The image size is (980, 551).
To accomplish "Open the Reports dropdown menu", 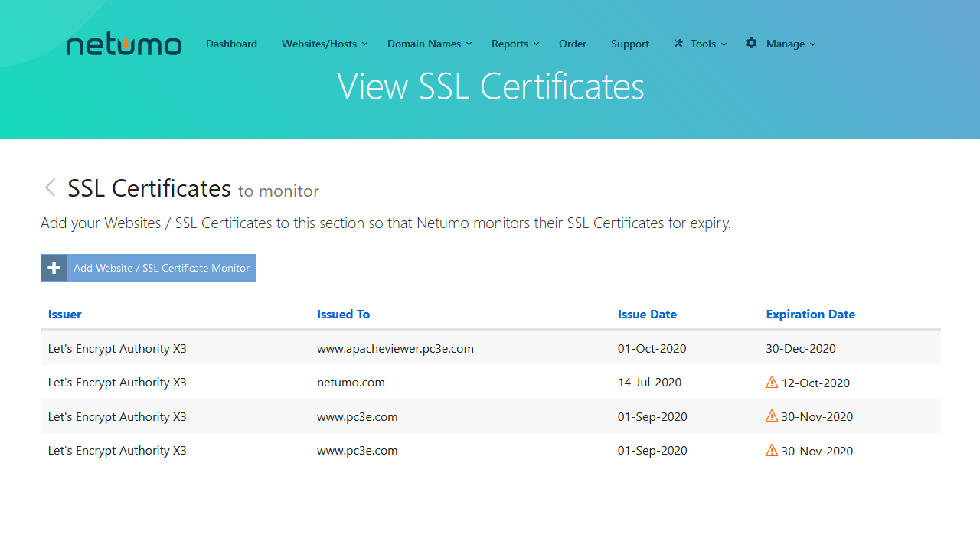I will pos(515,44).
